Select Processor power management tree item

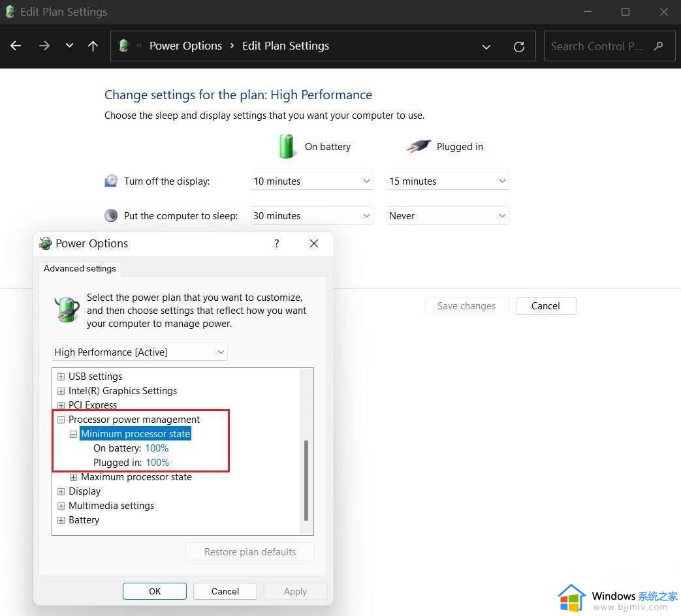point(134,420)
